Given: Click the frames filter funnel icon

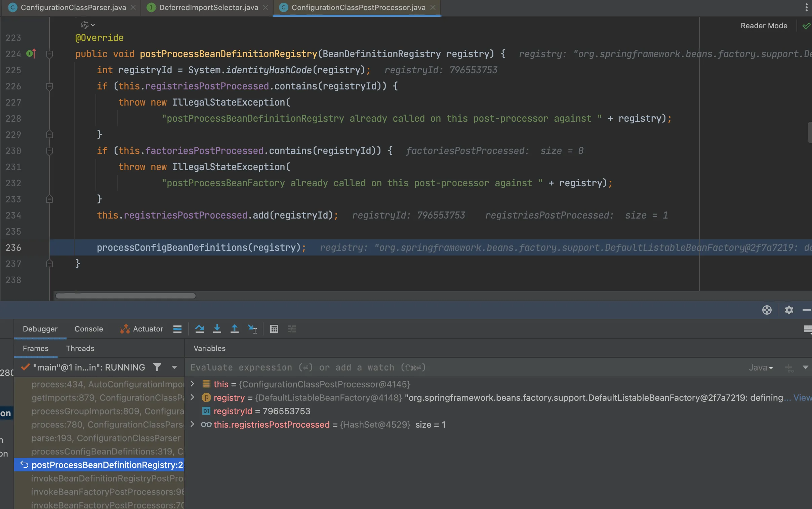Looking at the screenshot, I should tap(157, 367).
